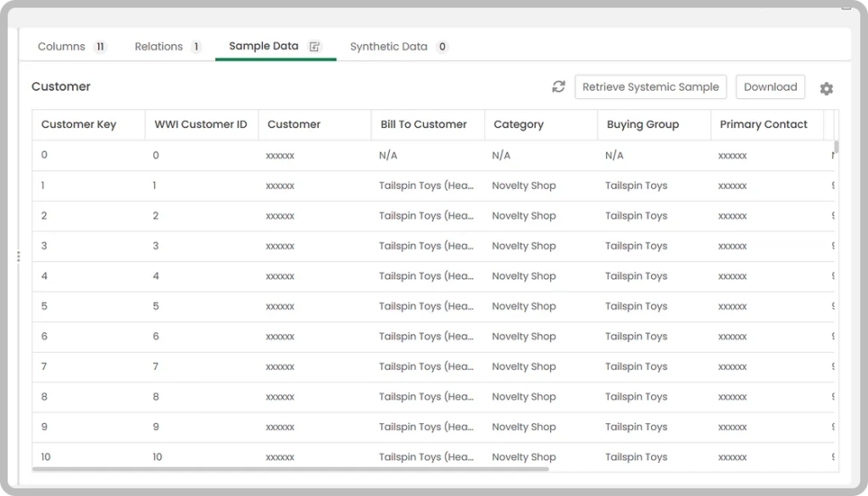Click the Synthetic Data count badge 0
The height and width of the screenshot is (496, 868).
442,47
